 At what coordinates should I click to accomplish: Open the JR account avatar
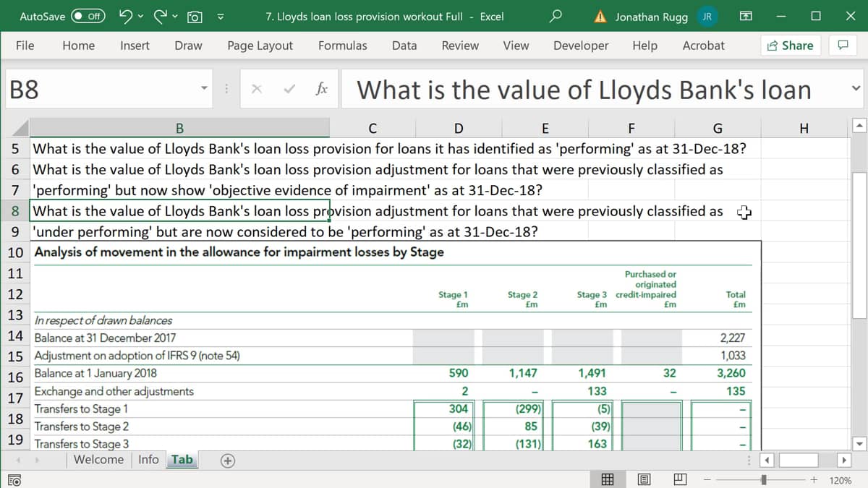point(707,17)
